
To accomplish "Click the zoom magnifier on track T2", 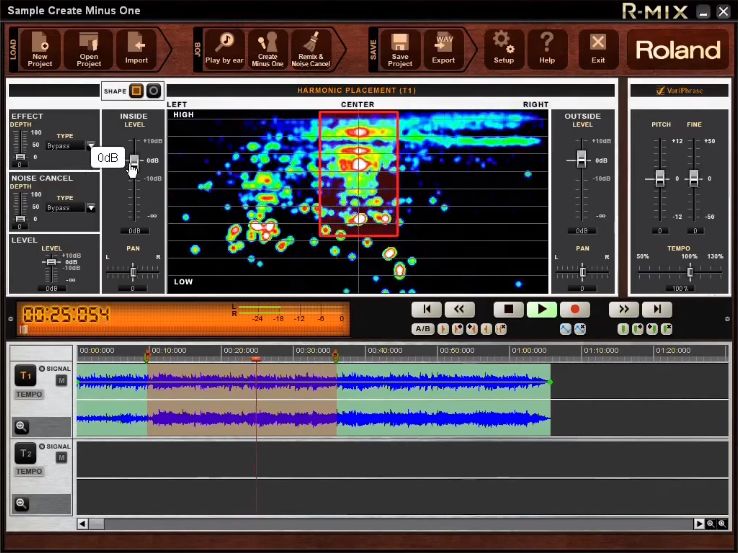I will (x=21, y=504).
